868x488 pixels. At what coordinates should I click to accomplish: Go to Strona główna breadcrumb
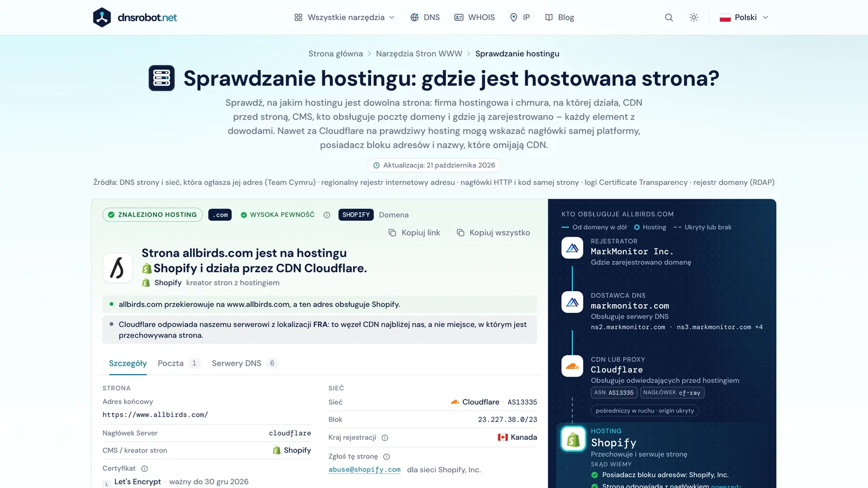[x=336, y=54]
